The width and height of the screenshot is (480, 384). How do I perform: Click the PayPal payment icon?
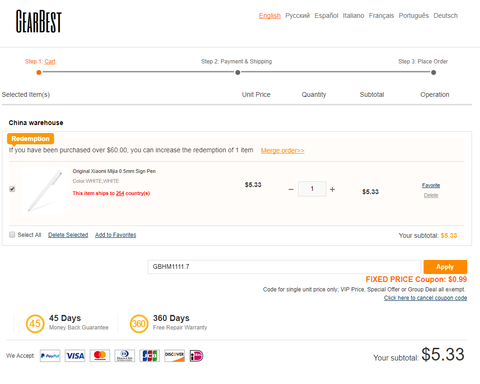point(50,356)
